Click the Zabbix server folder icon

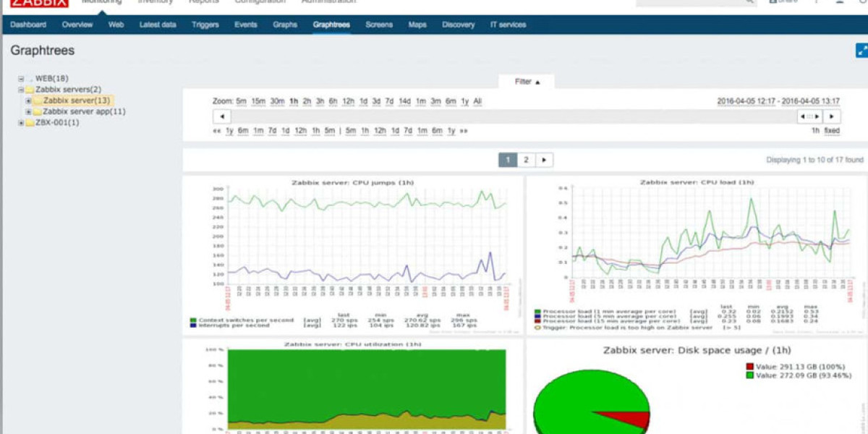coord(38,101)
